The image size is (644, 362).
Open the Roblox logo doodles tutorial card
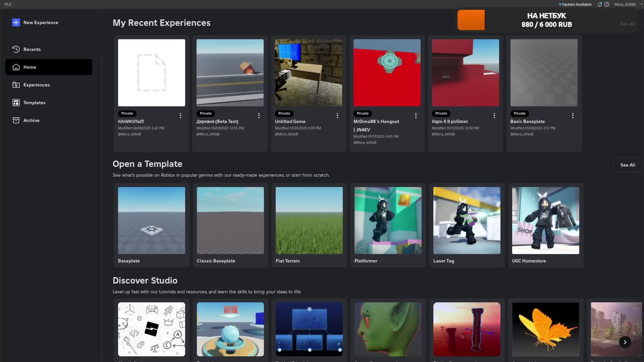tap(152, 329)
